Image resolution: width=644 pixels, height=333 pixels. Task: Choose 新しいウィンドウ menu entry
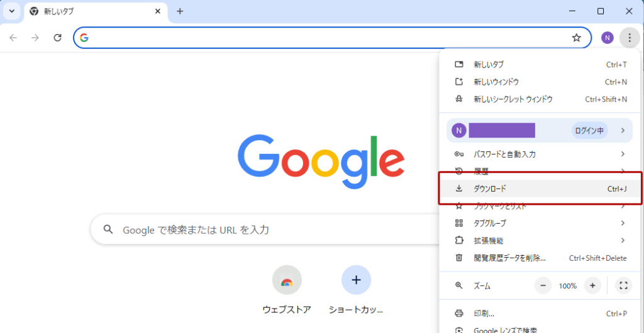[540, 82]
